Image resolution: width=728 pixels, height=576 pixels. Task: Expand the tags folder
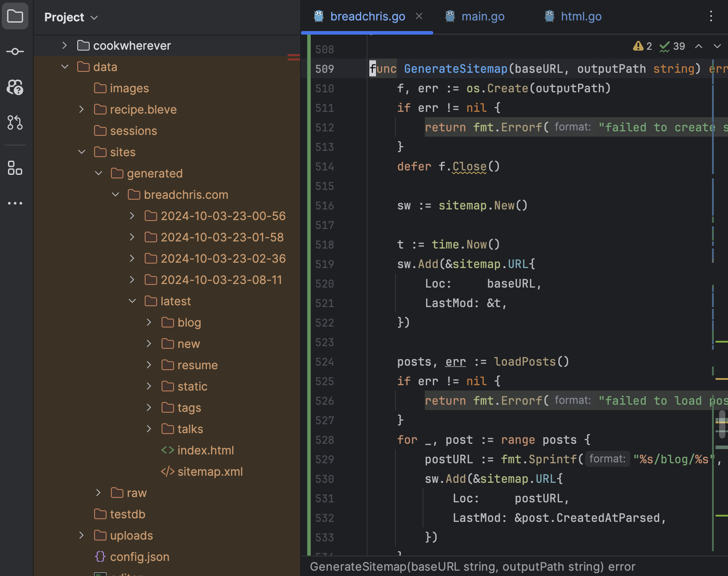(149, 408)
